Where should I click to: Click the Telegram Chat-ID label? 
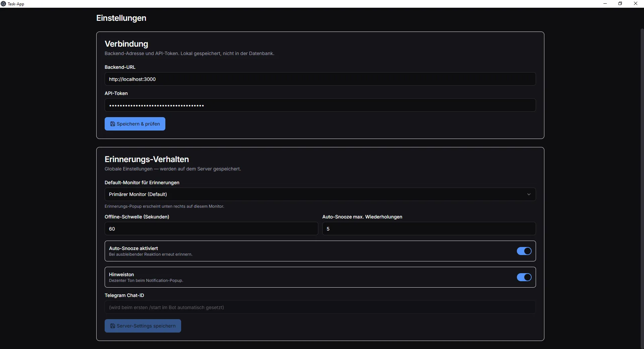(124, 295)
